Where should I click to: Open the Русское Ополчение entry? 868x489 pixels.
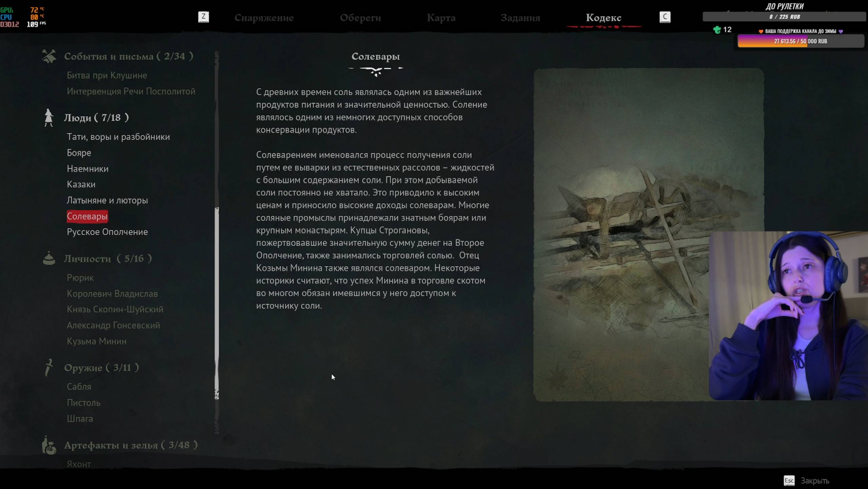tap(107, 232)
